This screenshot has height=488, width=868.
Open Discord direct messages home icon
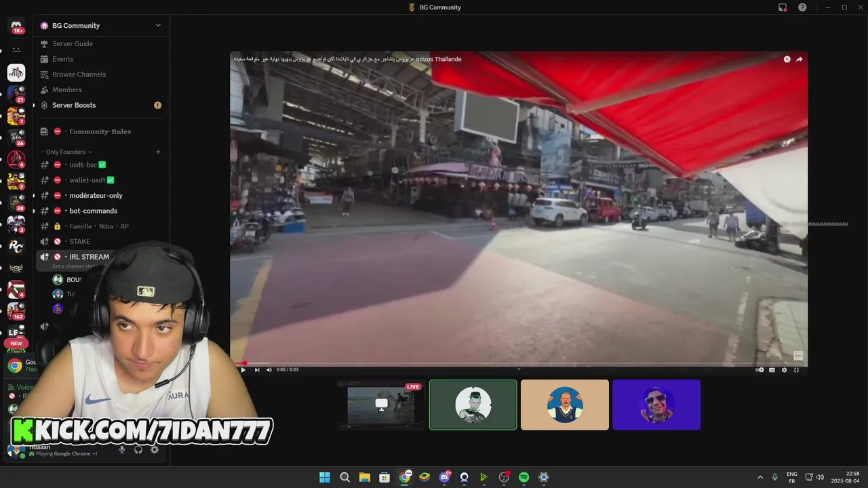click(x=16, y=26)
